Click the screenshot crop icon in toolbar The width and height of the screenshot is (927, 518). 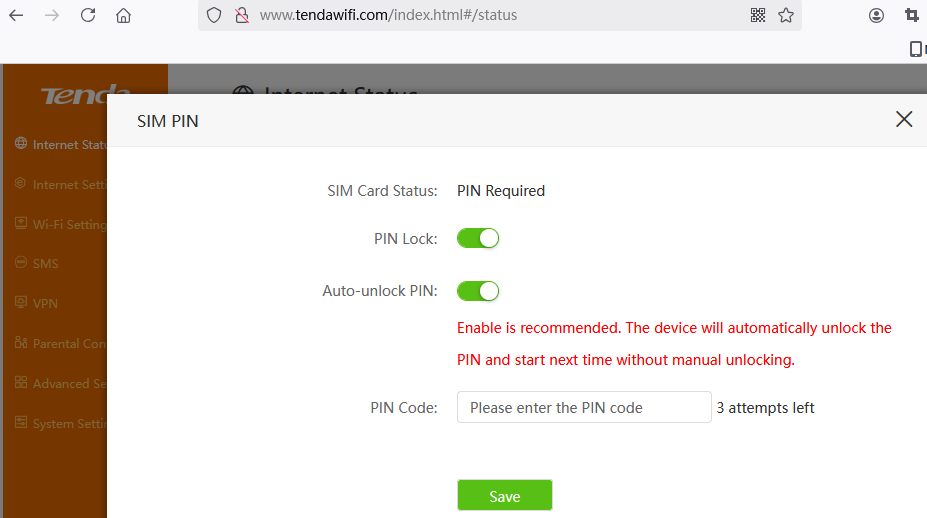(911, 15)
